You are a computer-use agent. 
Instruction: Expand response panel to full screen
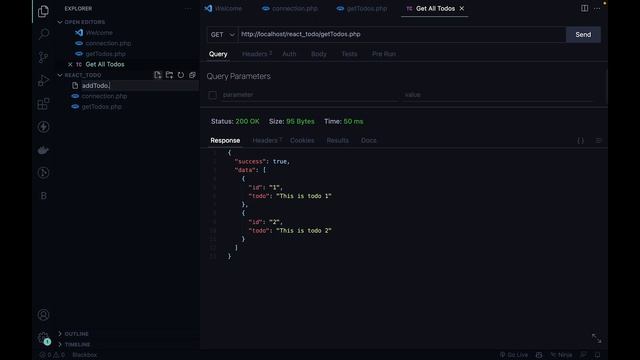[596, 338]
